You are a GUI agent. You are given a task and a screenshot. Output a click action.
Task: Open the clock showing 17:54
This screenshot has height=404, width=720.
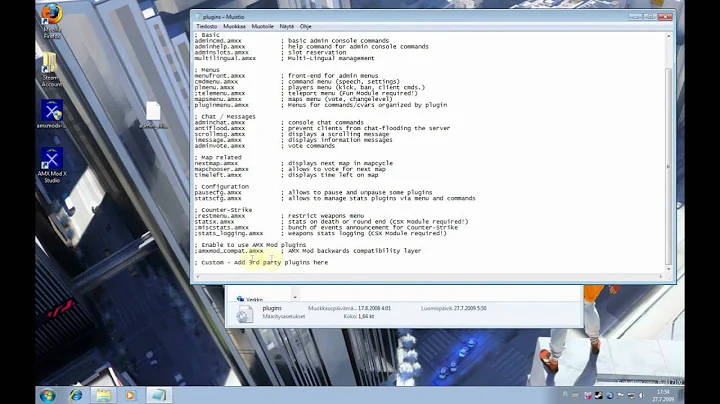[663, 396]
